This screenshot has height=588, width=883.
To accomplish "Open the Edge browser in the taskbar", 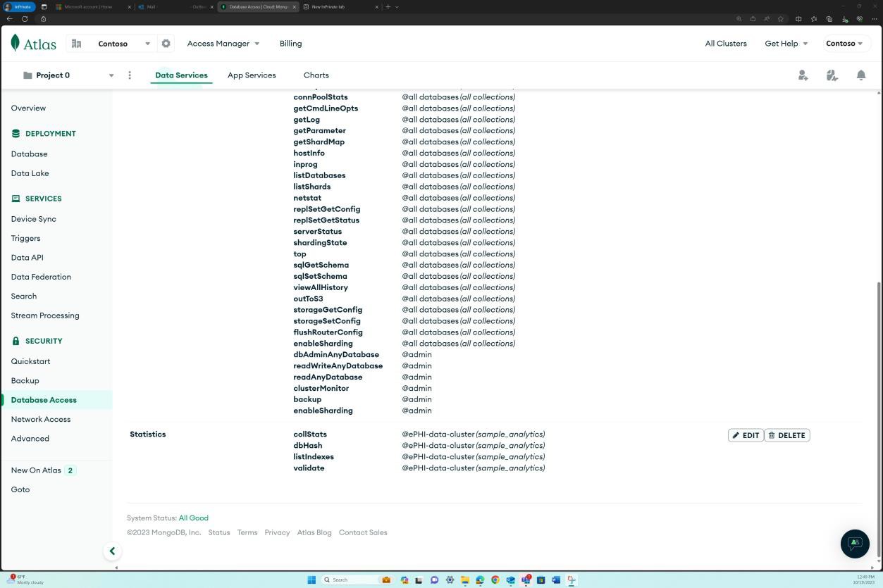I will [x=480, y=580].
